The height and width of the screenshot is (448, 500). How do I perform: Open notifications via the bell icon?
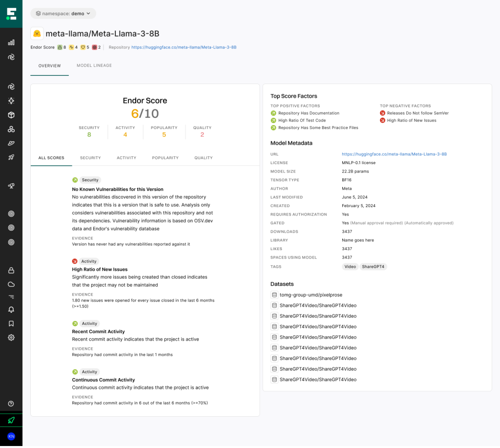point(11,309)
